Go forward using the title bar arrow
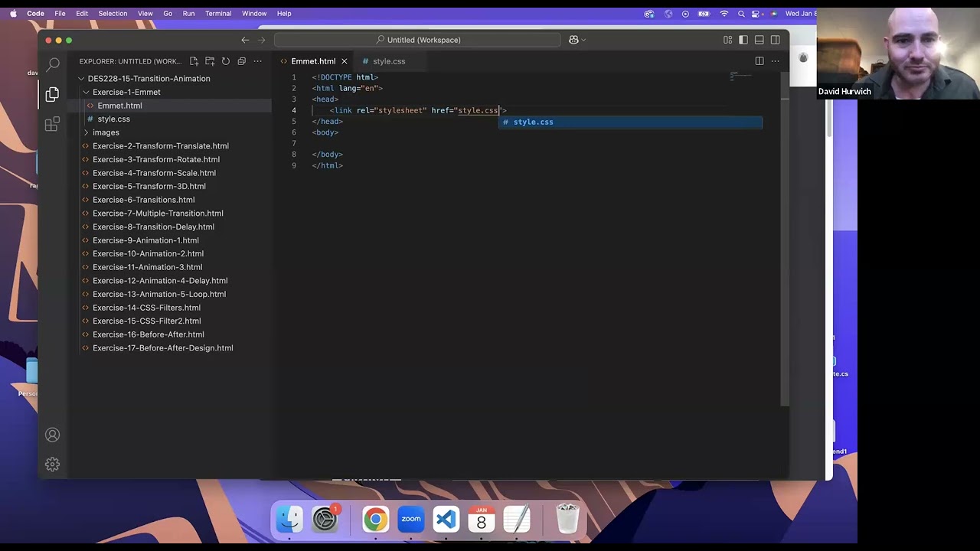980x551 pixels. coord(262,40)
